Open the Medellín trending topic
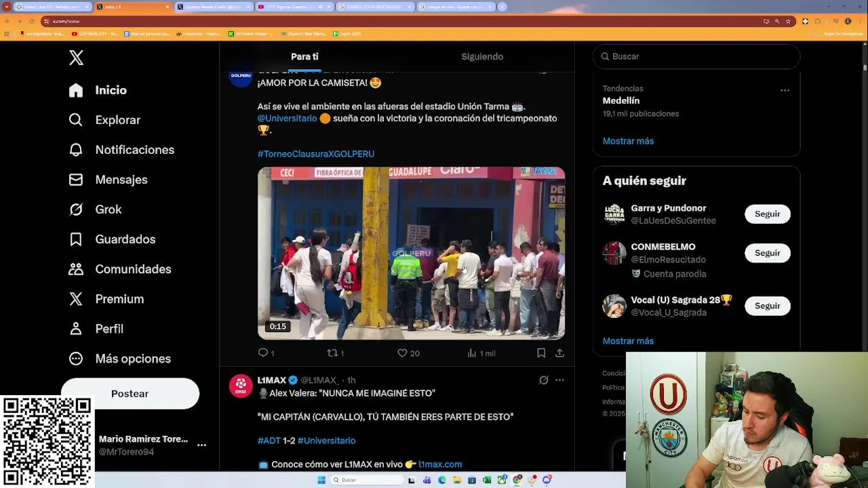868x488 pixels. coord(621,101)
